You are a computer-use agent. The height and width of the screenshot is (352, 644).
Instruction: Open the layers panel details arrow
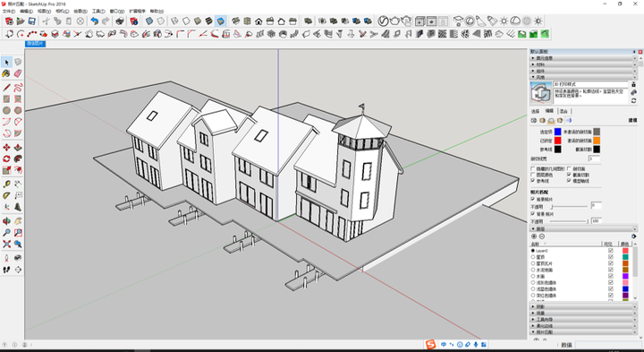(x=633, y=236)
